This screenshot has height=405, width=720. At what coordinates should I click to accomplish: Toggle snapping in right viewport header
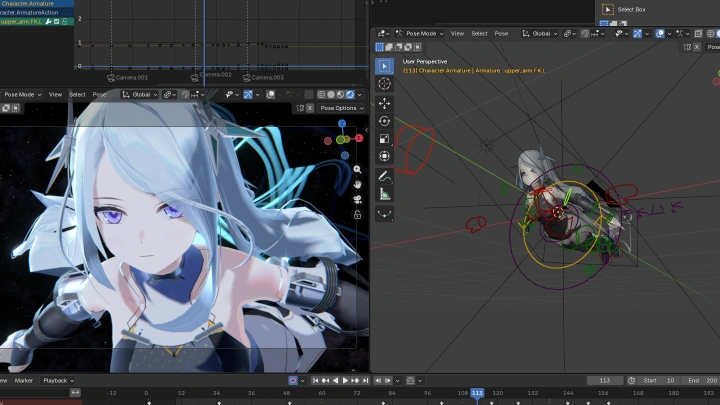[x=585, y=34]
